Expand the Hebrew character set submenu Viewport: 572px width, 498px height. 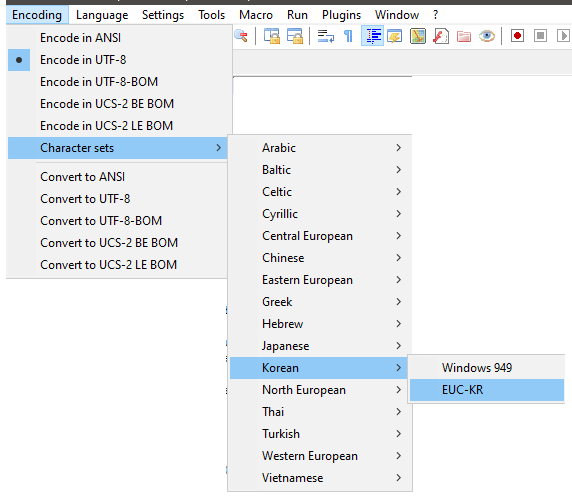point(320,324)
